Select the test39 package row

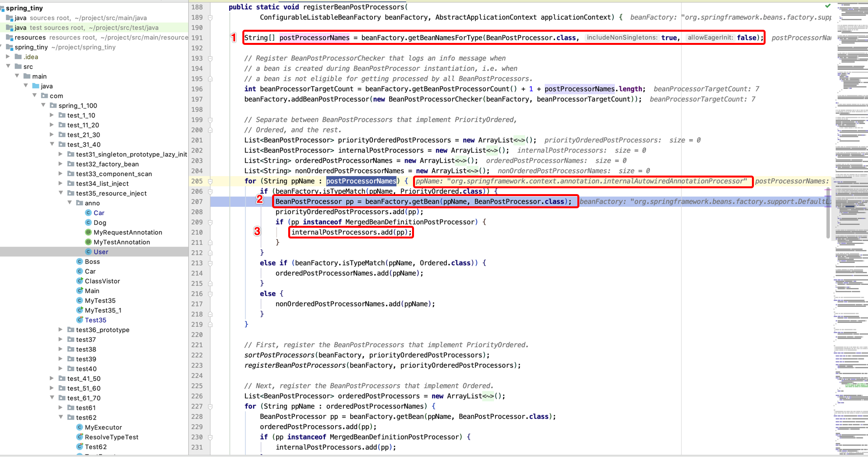[x=94, y=359]
